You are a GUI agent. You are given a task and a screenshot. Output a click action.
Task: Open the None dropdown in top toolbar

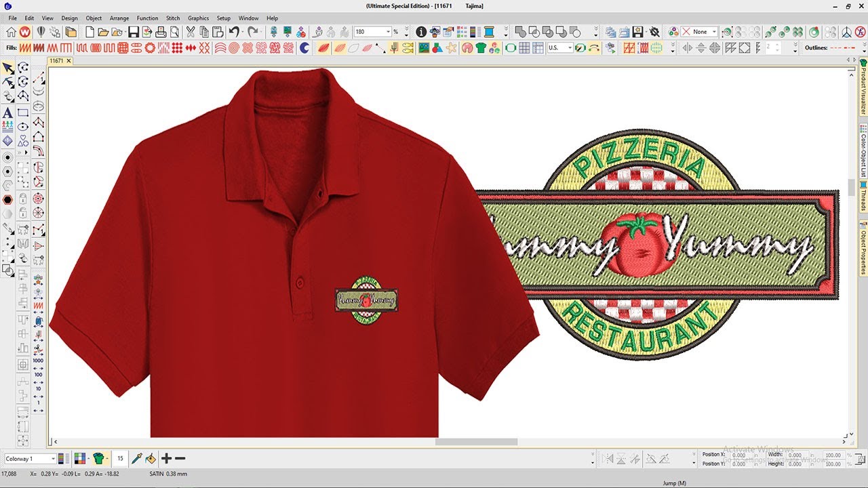pos(713,32)
